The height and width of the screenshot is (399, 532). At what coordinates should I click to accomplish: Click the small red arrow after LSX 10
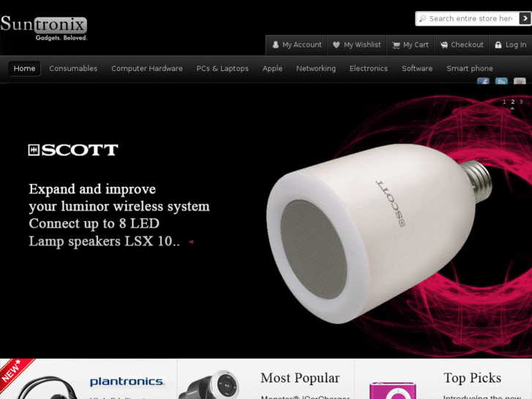tap(191, 242)
